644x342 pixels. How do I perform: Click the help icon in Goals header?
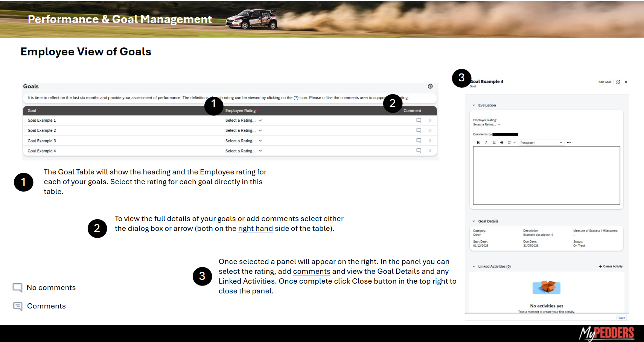tap(430, 87)
